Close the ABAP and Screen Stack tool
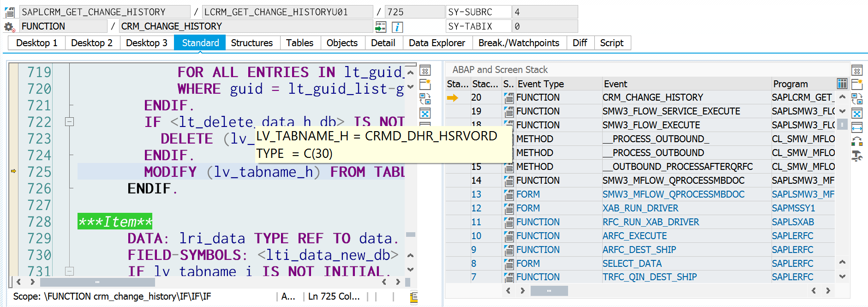868x307 pixels. coord(857,71)
